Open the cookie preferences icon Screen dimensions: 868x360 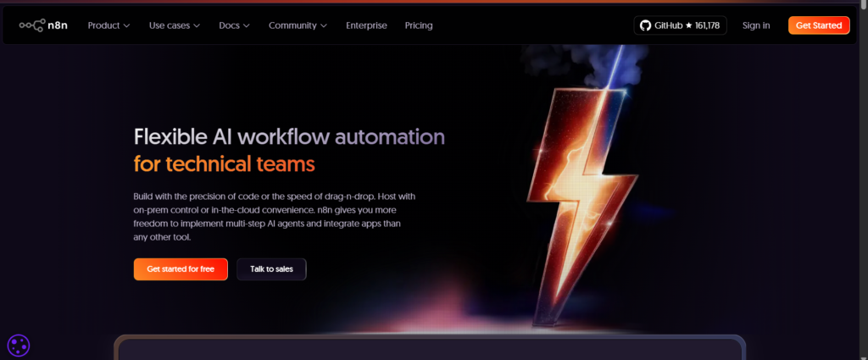19,345
